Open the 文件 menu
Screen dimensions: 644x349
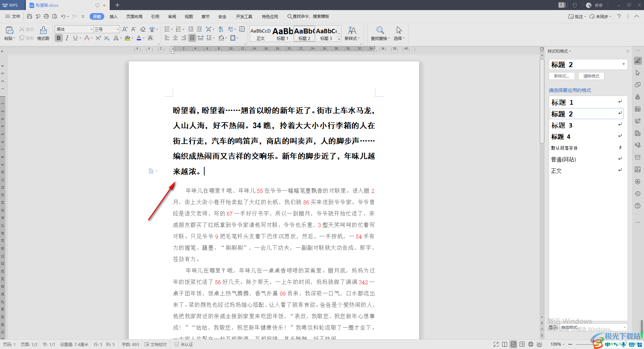pyautogui.click(x=13, y=16)
